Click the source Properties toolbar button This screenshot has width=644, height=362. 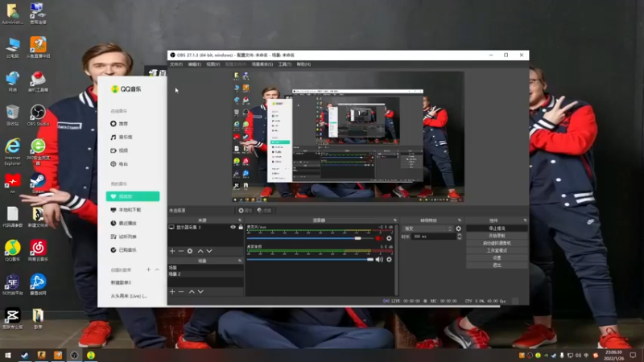coord(246,211)
